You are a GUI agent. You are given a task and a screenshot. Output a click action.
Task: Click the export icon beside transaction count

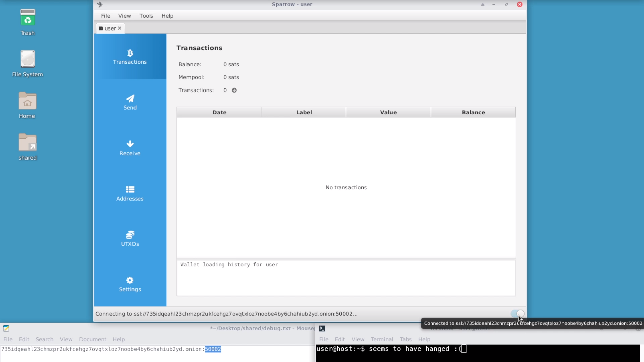point(234,90)
